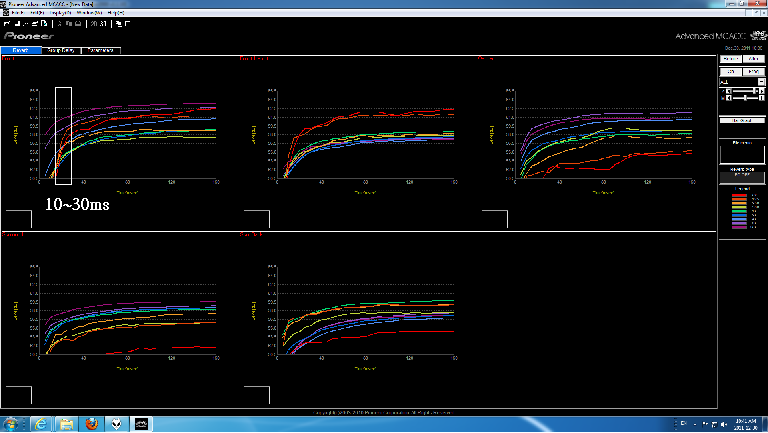
Task: Switch to the Group Delay tab
Action: [61, 50]
